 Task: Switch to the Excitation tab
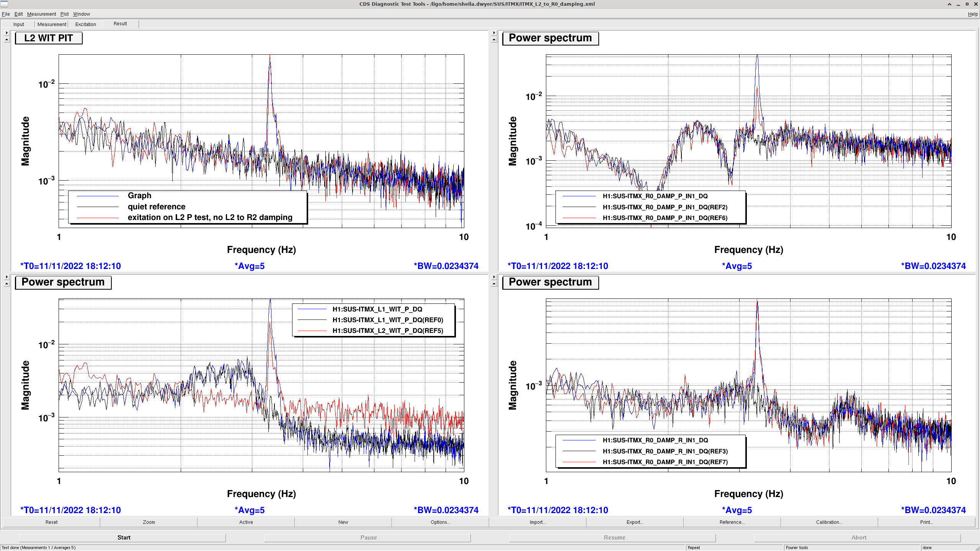point(85,24)
